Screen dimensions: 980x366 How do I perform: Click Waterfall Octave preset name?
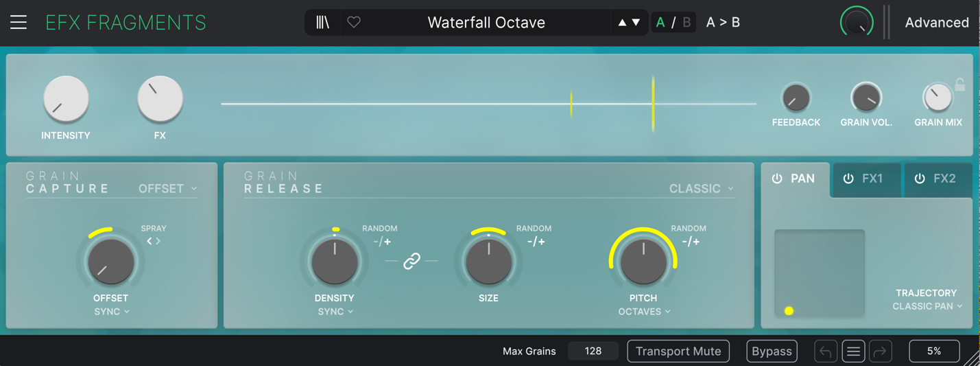click(x=486, y=23)
